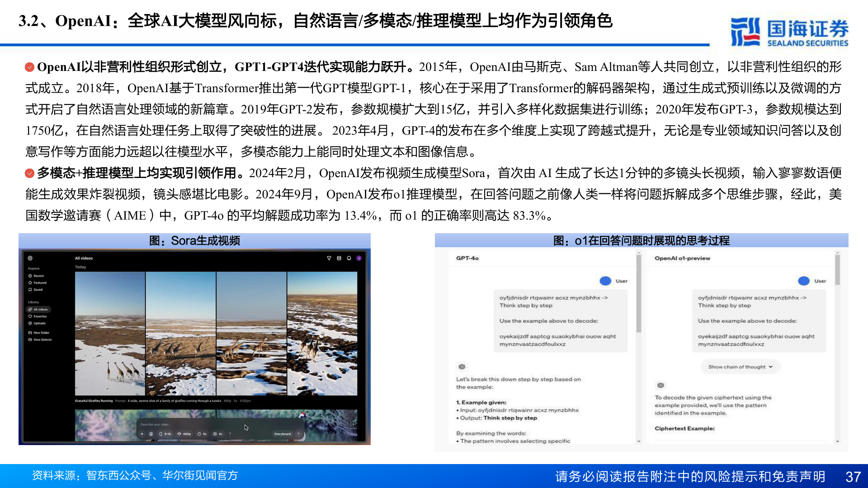
Task: Open the Sora Selects folder
Action: [40, 339]
